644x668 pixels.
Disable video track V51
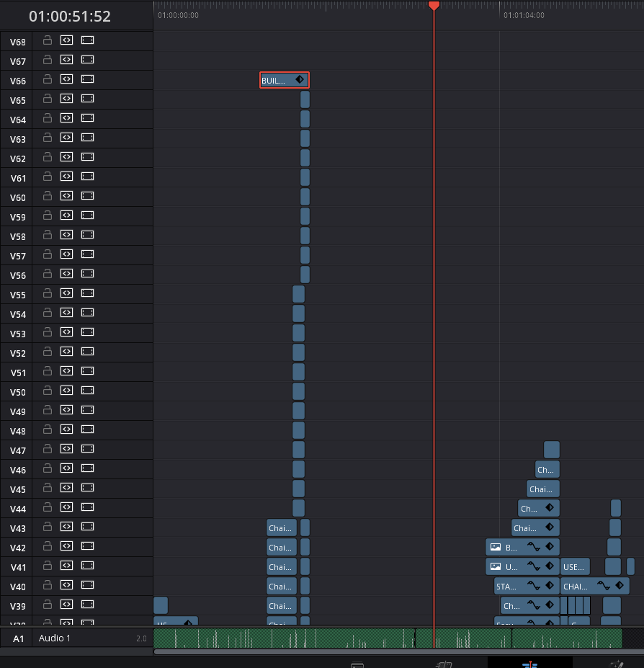pyautogui.click(x=87, y=370)
